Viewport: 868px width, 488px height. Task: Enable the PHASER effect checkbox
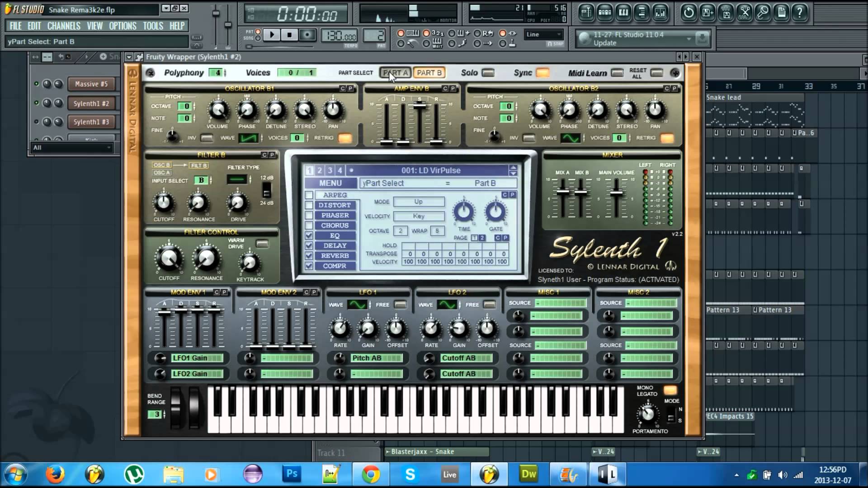pos(309,216)
